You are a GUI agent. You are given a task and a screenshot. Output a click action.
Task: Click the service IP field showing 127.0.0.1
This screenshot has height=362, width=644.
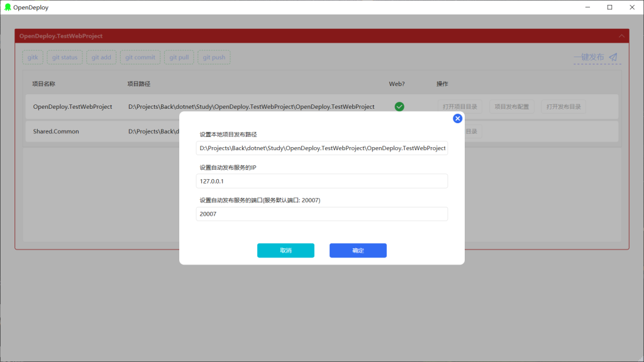point(322,181)
